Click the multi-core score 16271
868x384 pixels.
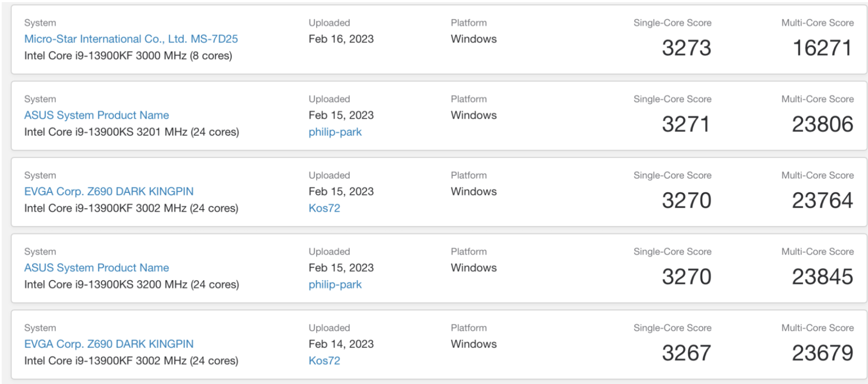pos(822,48)
